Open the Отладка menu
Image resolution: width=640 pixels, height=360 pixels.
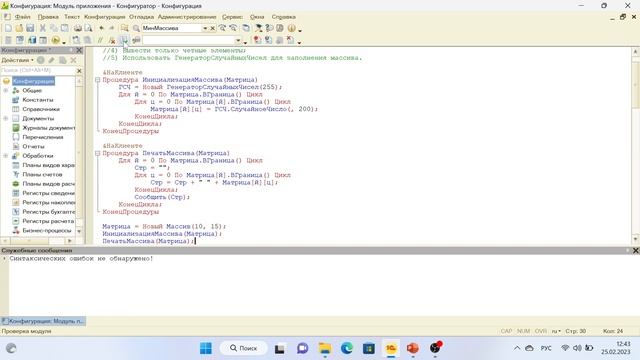141,17
